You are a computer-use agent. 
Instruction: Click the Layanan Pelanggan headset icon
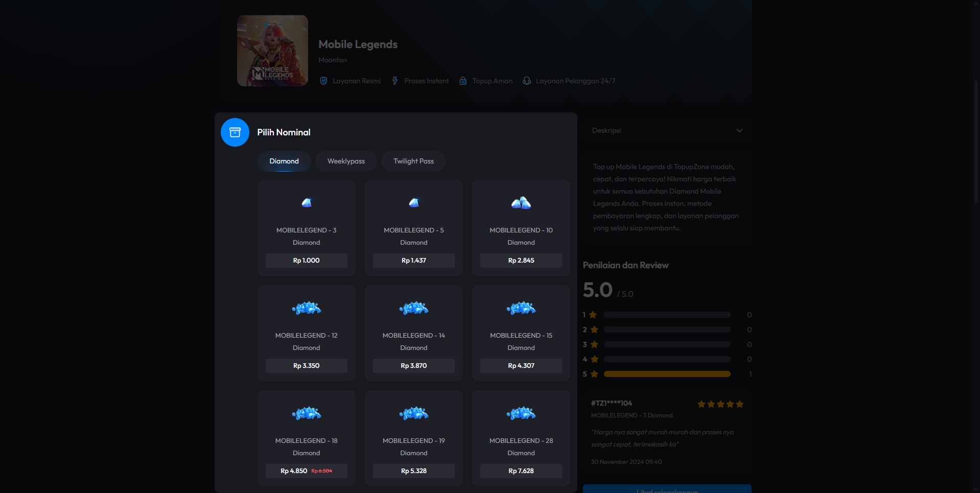[x=527, y=81]
